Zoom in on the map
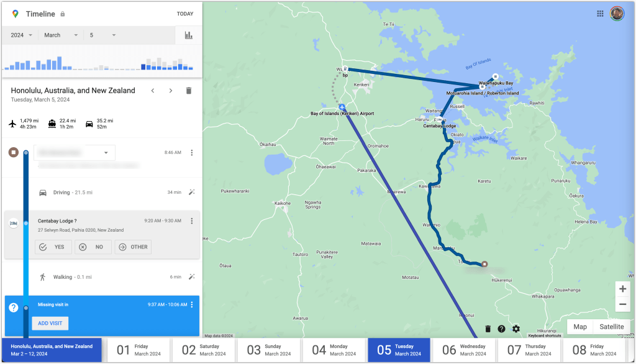Viewport: 636px width, 364px height. coord(622,289)
